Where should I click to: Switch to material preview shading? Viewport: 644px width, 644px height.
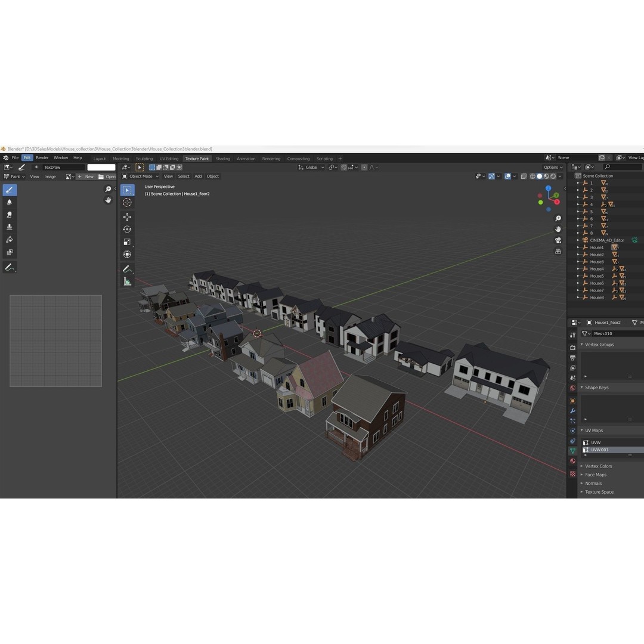point(546,176)
